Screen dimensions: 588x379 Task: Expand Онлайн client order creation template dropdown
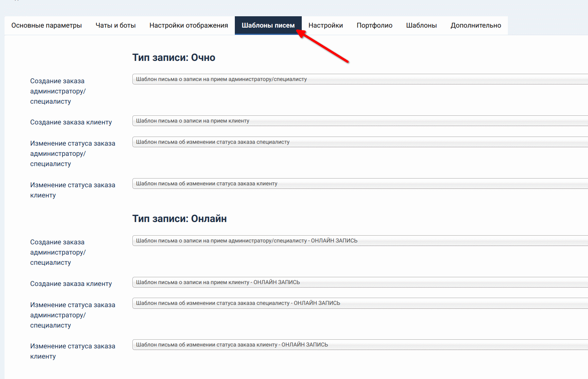[359, 282]
